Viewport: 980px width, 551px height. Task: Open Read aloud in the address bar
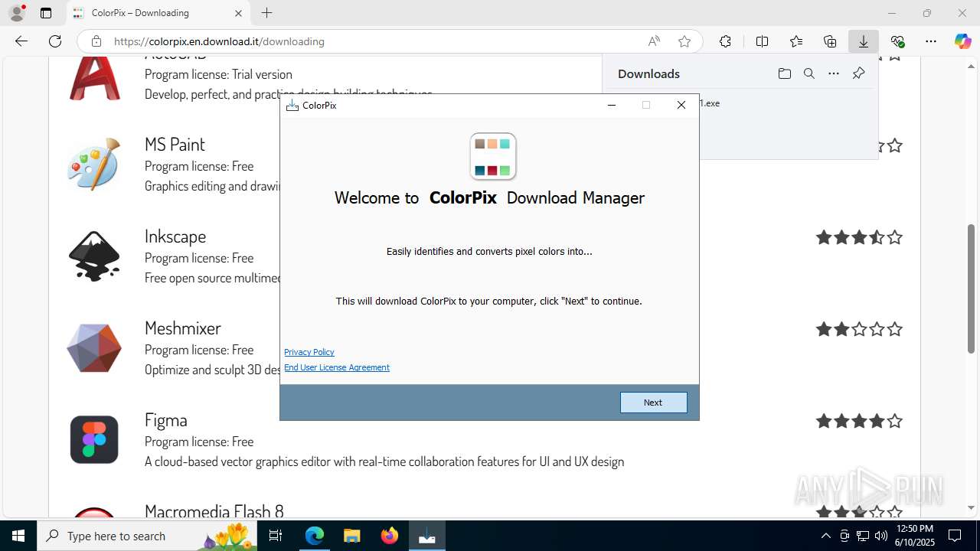tap(654, 41)
